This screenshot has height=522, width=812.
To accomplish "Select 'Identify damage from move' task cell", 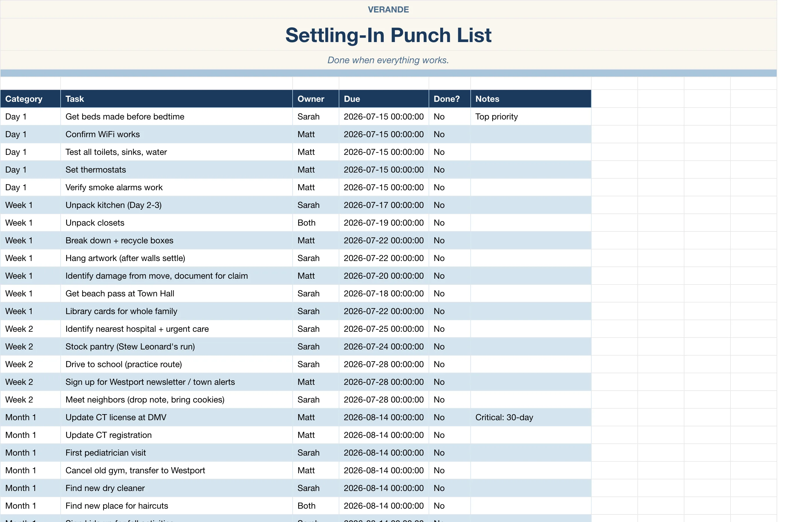I will pyautogui.click(x=177, y=275).
